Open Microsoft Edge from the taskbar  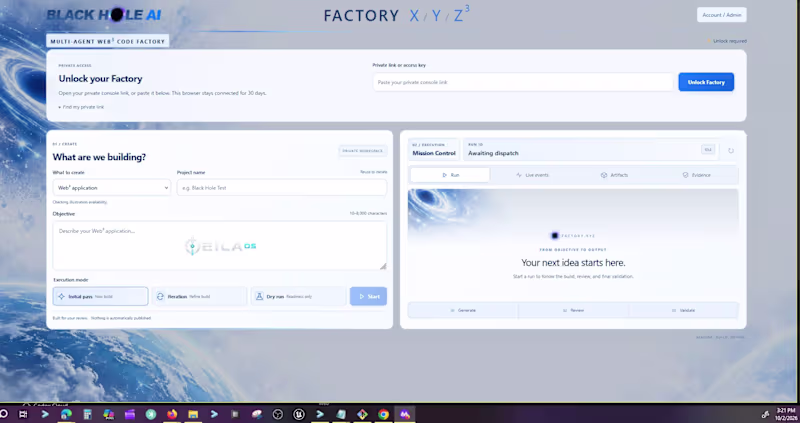coord(66,414)
